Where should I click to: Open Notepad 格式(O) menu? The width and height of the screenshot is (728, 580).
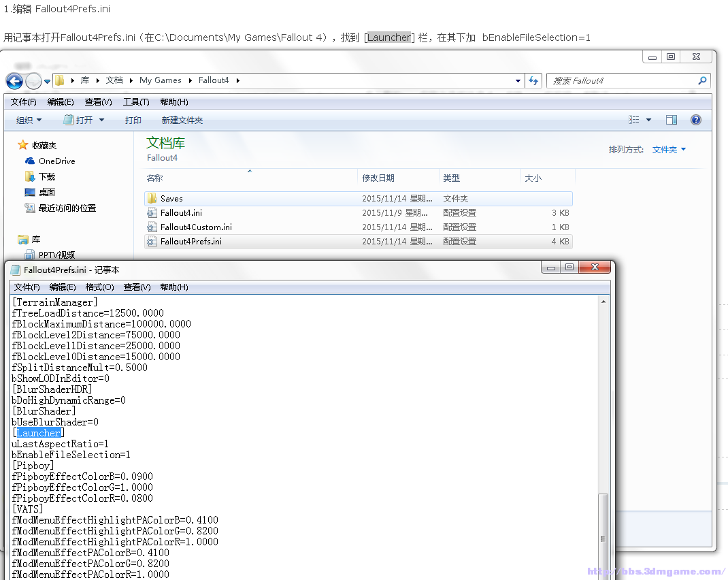click(99, 287)
